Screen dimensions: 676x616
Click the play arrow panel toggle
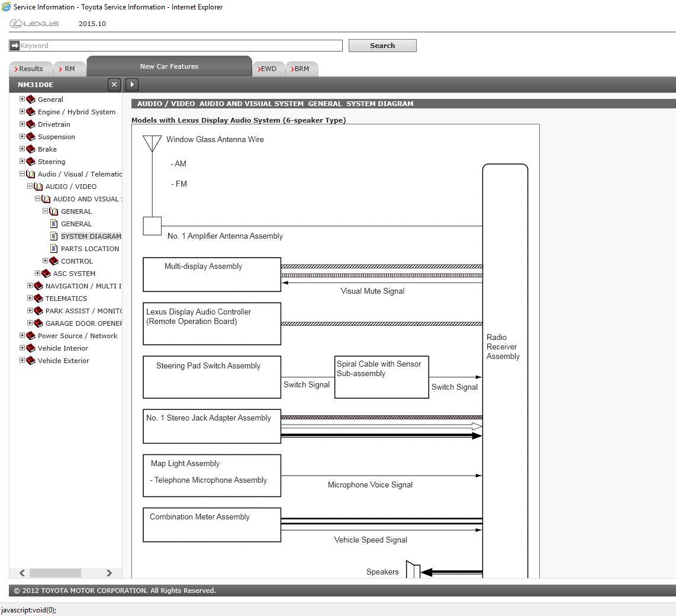coord(132,85)
